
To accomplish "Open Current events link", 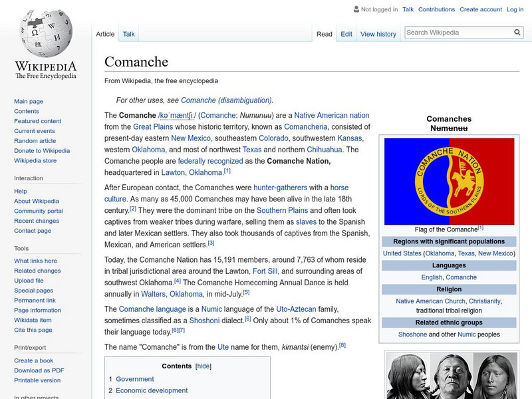I will (35, 131).
